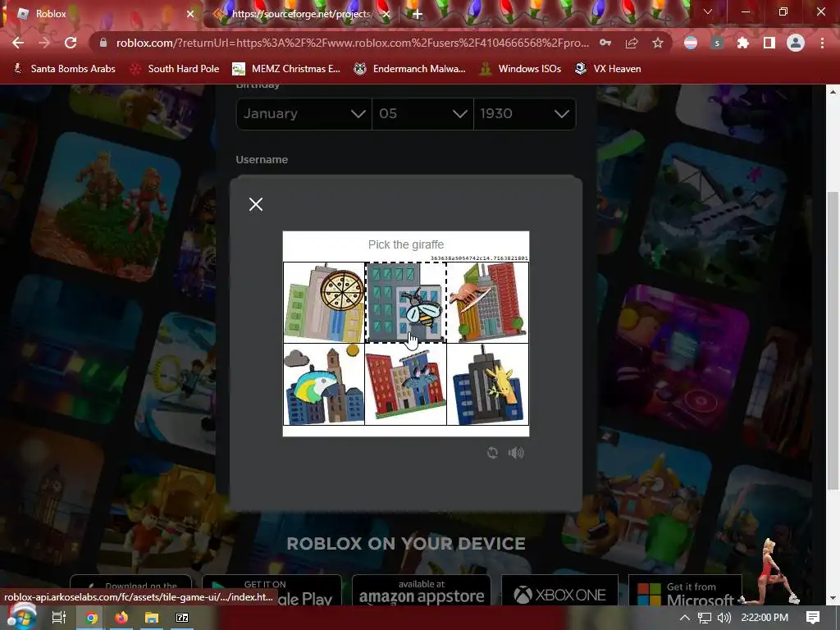Click the 2:22:00 PM clock
840x630 pixels.
765,618
